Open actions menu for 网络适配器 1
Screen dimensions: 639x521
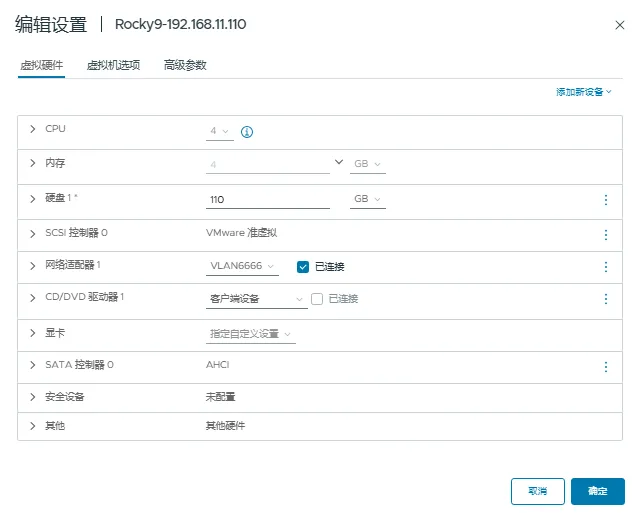(606, 267)
